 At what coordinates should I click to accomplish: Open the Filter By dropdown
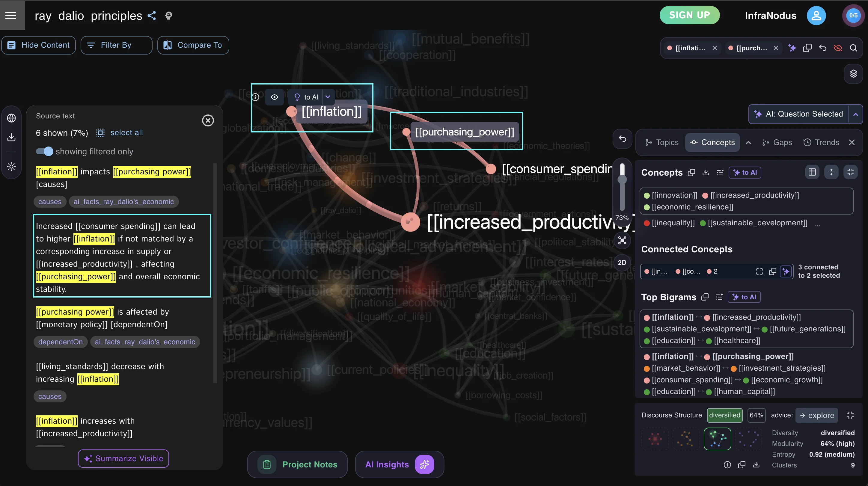point(116,45)
